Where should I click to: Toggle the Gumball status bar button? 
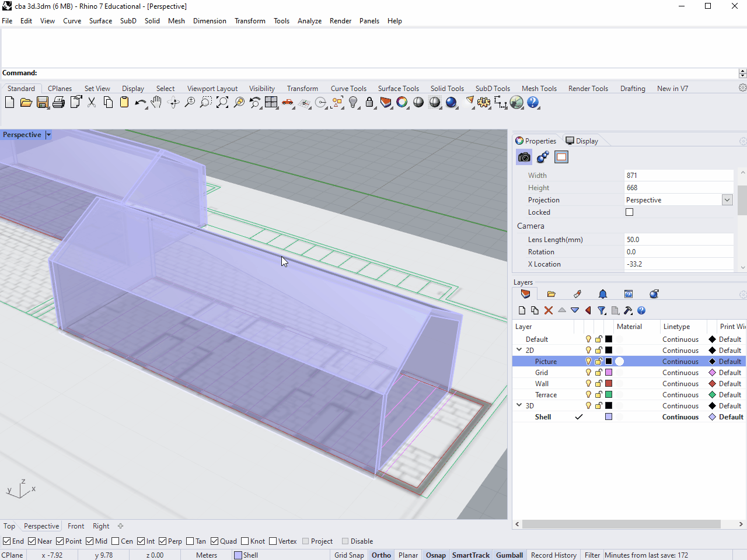click(x=509, y=555)
